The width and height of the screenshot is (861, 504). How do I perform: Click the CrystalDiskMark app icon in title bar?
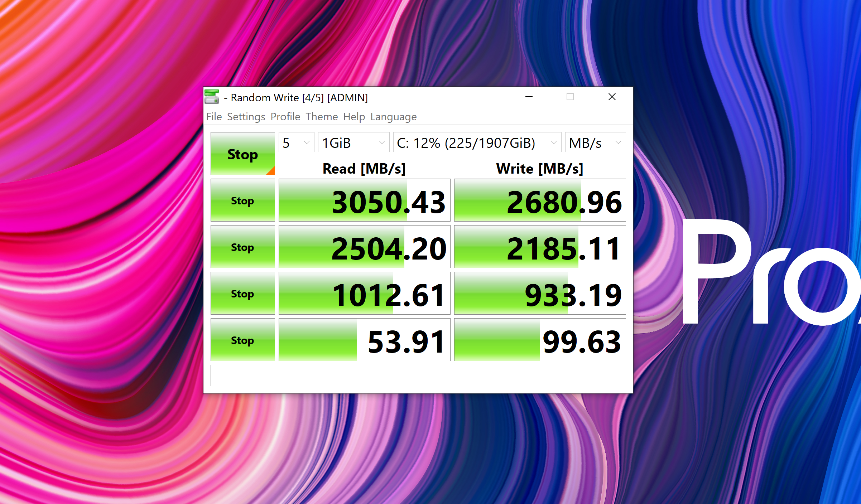(212, 97)
